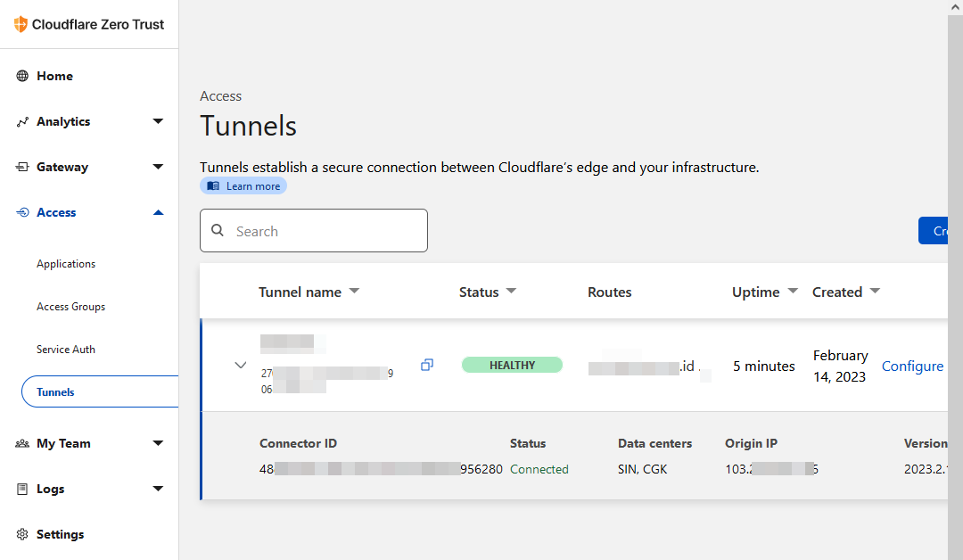963x560 pixels.
Task: Open Applications under Access
Action: click(66, 264)
